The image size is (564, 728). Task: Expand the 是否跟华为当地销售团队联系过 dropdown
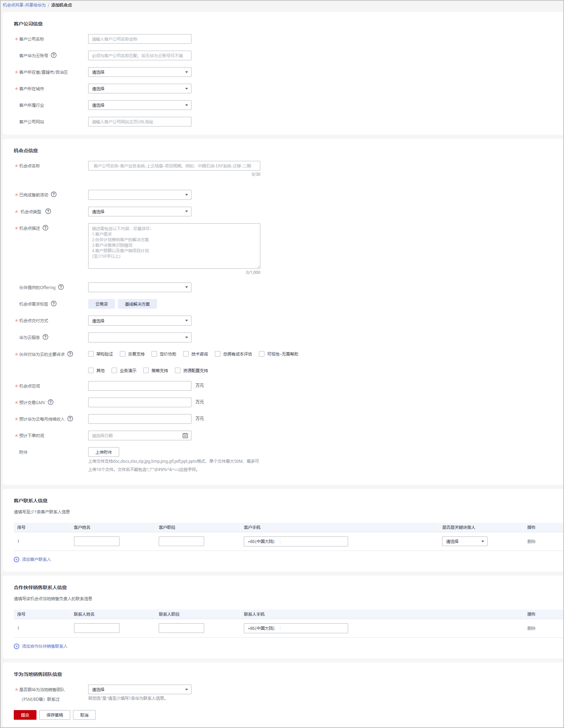tap(140, 689)
